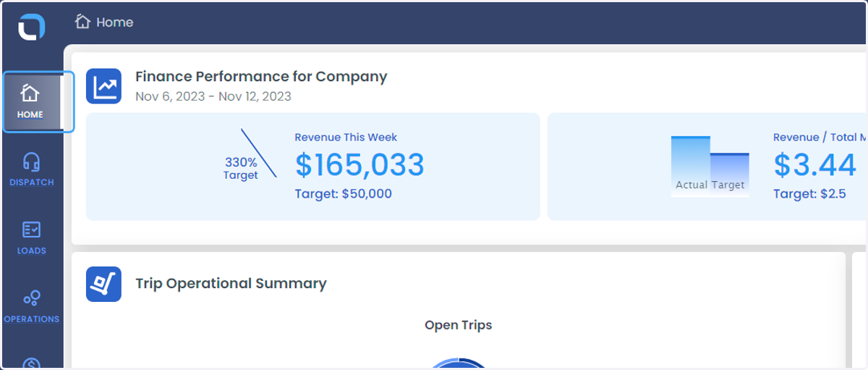Click the Revenue This Week card
This screenshot has width=868, height=370.
click(x=312, y=167)
